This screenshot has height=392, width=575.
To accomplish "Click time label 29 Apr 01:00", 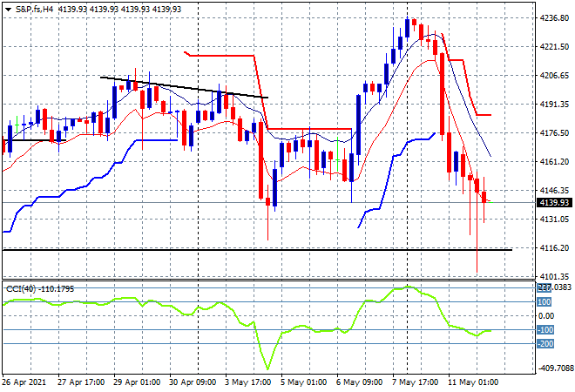I will [137, 382].
